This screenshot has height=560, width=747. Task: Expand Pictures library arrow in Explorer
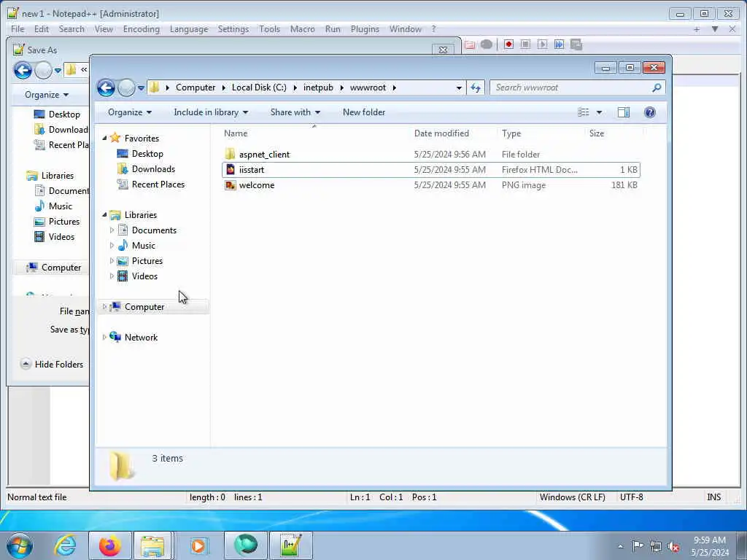tap(112, 261)
